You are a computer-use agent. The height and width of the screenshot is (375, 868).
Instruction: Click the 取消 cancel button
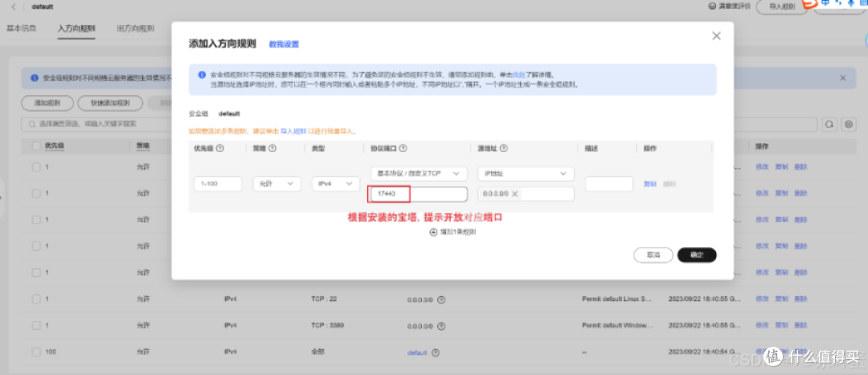(x=653, y=255)
